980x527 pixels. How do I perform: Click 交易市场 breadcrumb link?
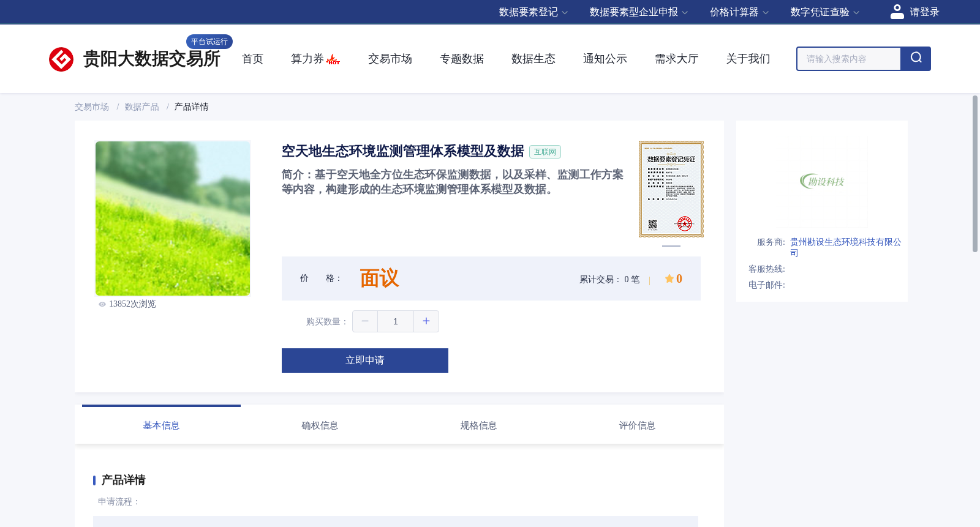coord(92,107)
